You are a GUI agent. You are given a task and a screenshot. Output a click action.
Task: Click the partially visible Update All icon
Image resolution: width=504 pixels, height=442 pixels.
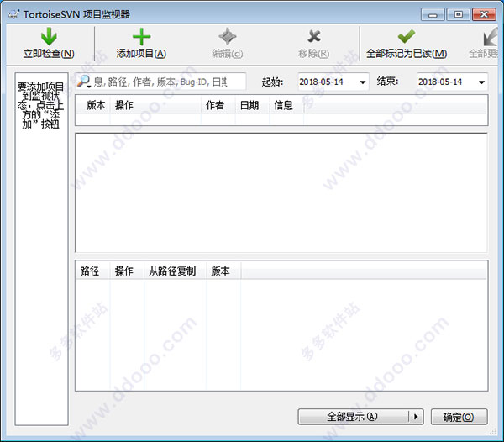[x=491, y=37]
